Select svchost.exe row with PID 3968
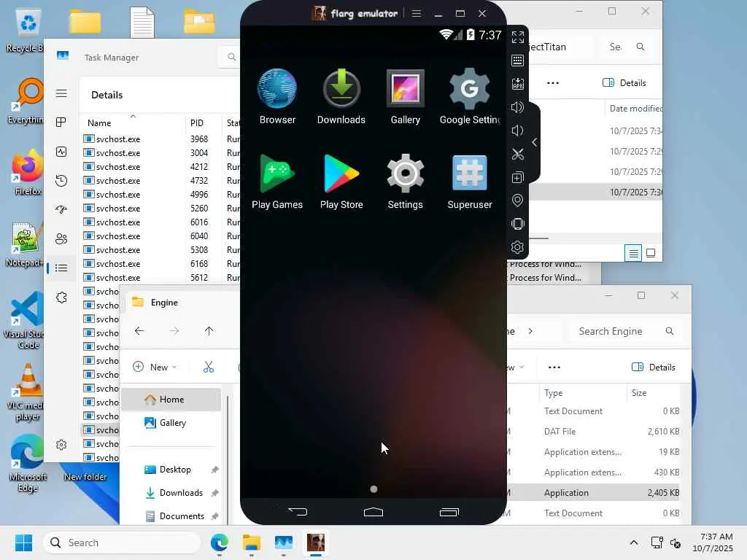747x560 pixels. 160,139
